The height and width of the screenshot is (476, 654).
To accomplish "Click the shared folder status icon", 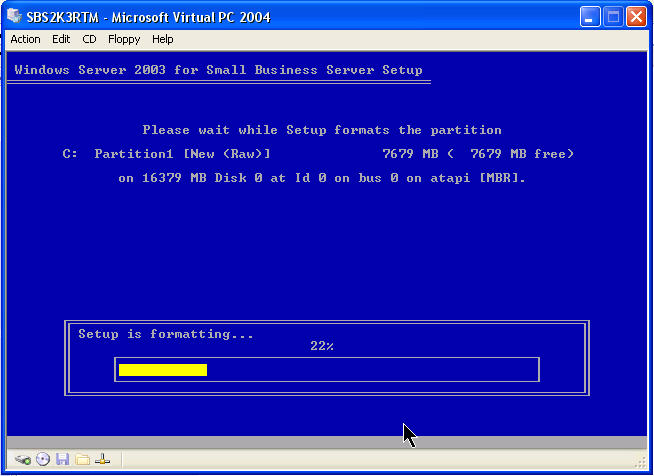I will (x=83, y=460).
